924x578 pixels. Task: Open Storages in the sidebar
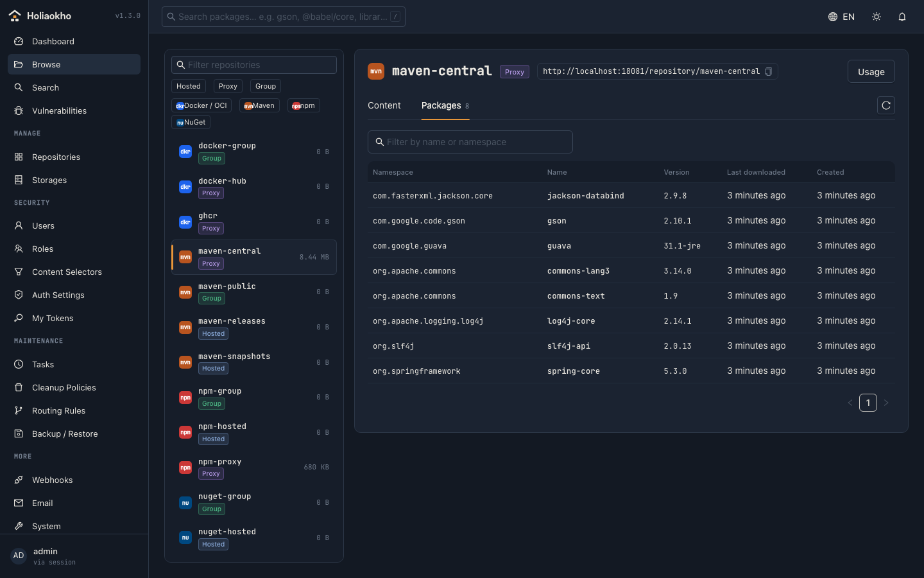74,180
